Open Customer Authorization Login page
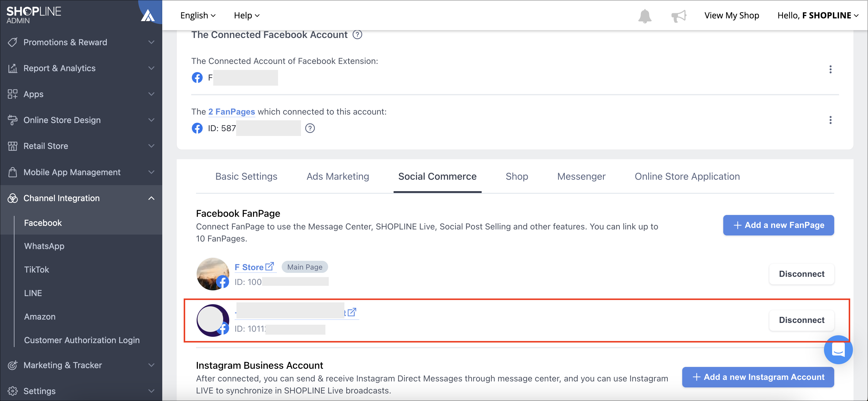Viewport: 868px width, 401px height. click(x=82, y=340)
